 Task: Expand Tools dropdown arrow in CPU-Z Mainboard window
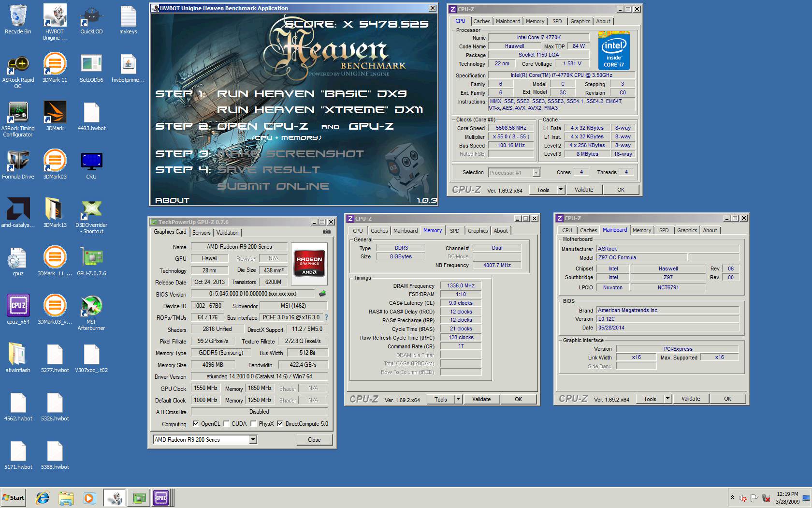[x=668, y=399]
